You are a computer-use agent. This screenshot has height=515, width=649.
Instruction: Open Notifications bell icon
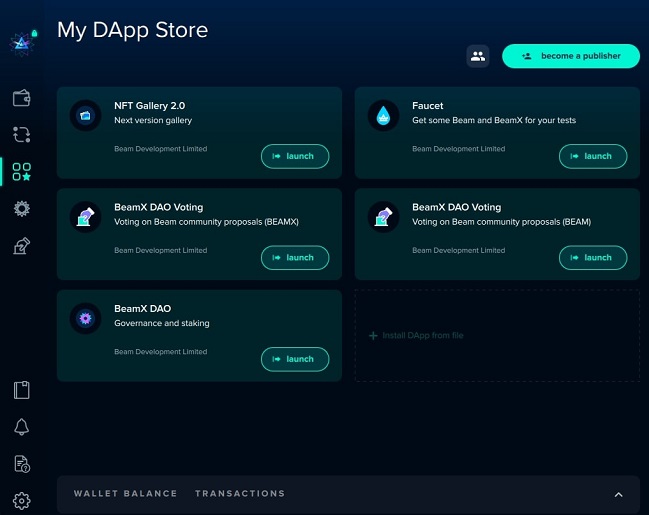point(22,427)
